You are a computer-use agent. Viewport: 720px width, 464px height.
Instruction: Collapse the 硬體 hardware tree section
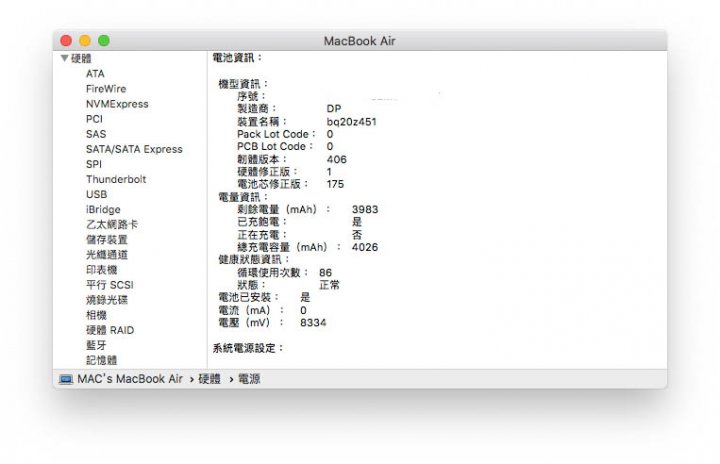click(x=65, y=58)
